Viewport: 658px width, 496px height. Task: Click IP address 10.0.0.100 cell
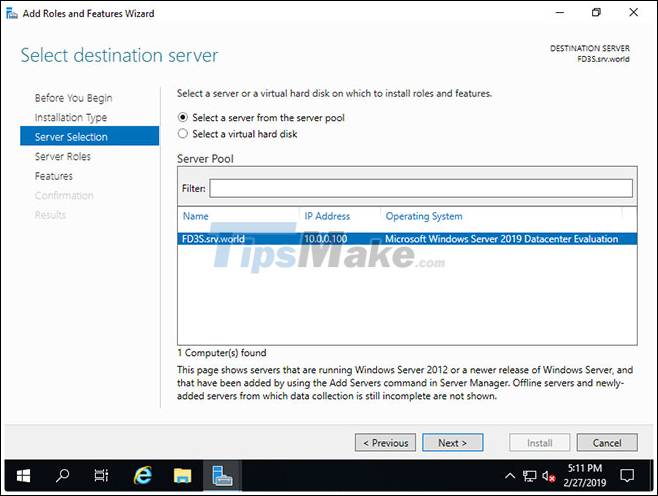pyautogui.click(x=326, y=239)
